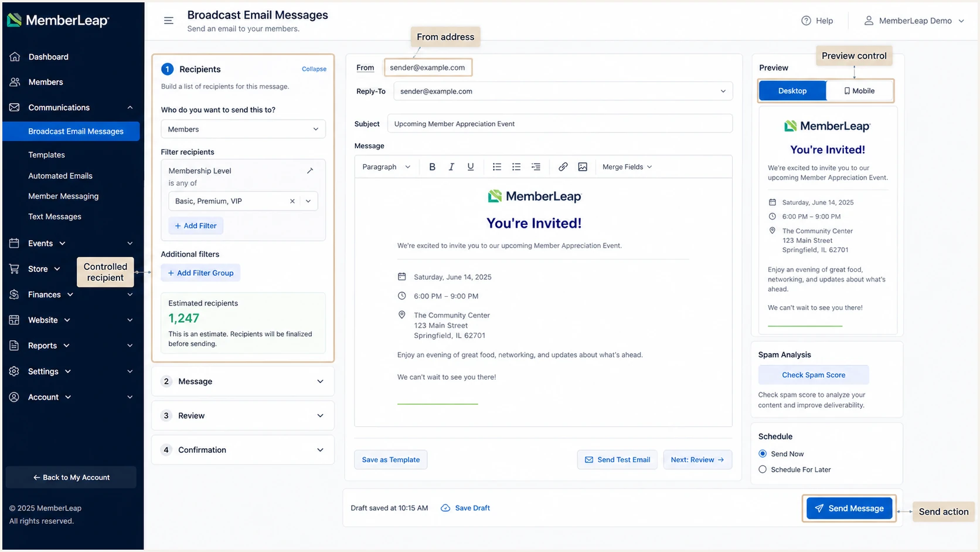980x552 pixels.
Task: Click the edit icon beside Membership Level
Action: 310,171
